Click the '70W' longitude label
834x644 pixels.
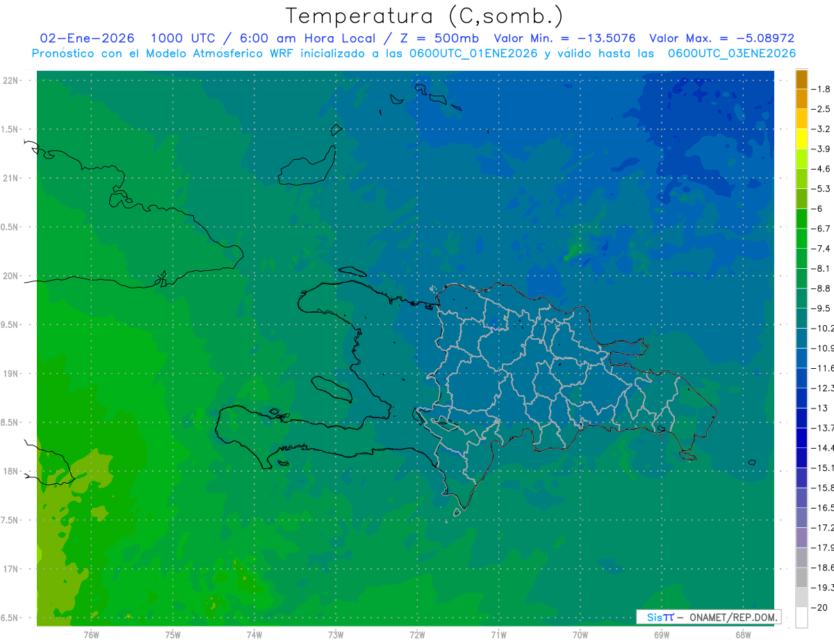pyautogui.click(x=580, y=634)
